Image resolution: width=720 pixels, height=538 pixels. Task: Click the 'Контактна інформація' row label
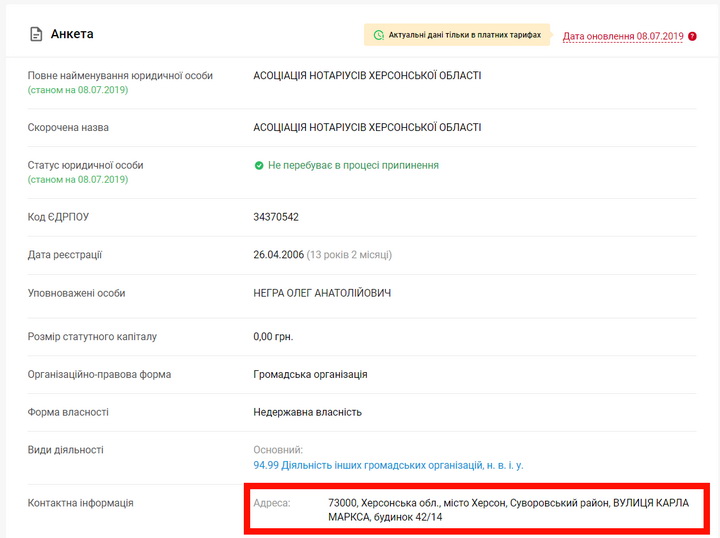click(80, 503)
